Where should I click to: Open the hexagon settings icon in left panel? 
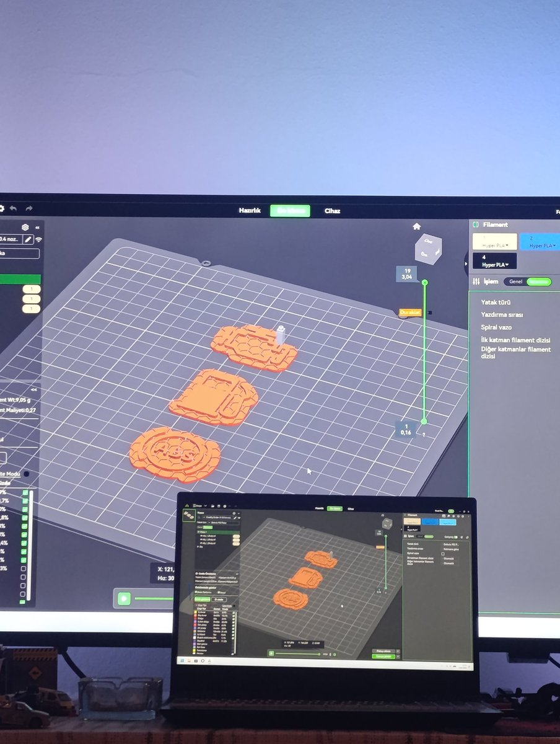[x=25, y=228]
